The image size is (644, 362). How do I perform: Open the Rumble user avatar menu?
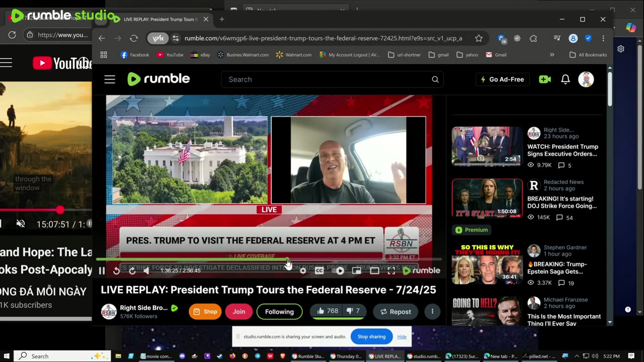(586, 79)
